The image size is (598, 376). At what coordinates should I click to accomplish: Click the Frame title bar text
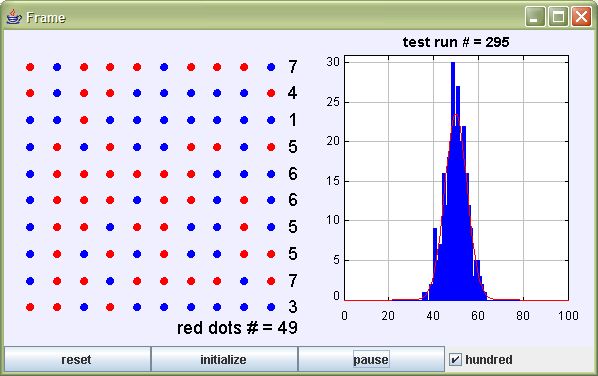tap(46, 18)
